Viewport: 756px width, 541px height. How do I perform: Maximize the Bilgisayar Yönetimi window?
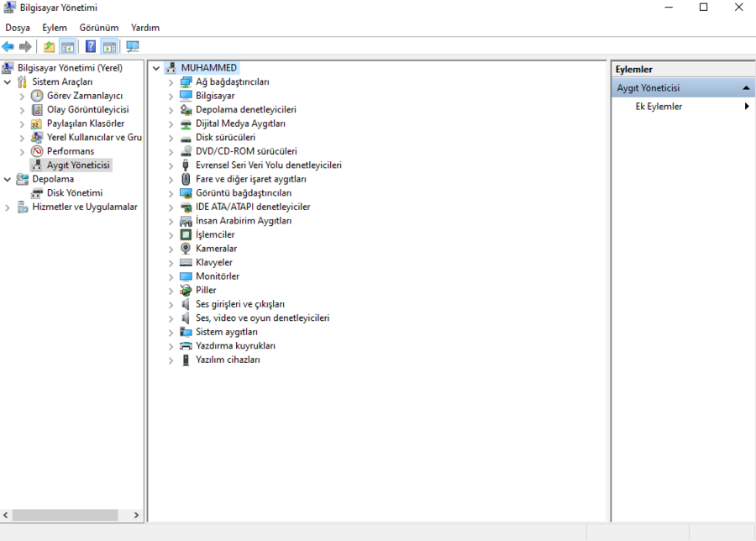703,8
